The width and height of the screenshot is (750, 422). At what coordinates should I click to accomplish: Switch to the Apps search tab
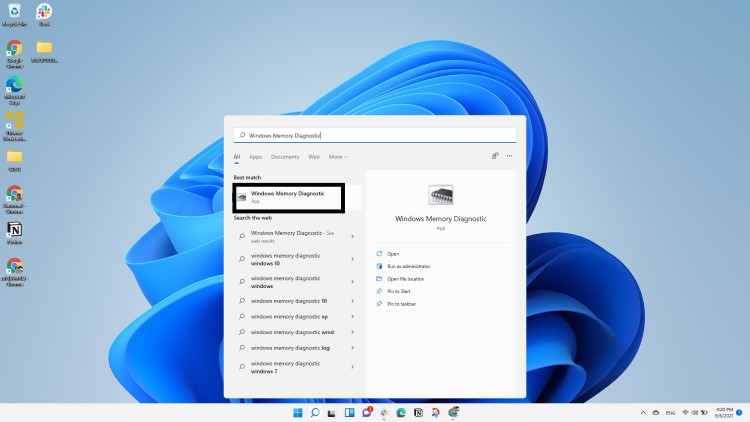[255, 157]
